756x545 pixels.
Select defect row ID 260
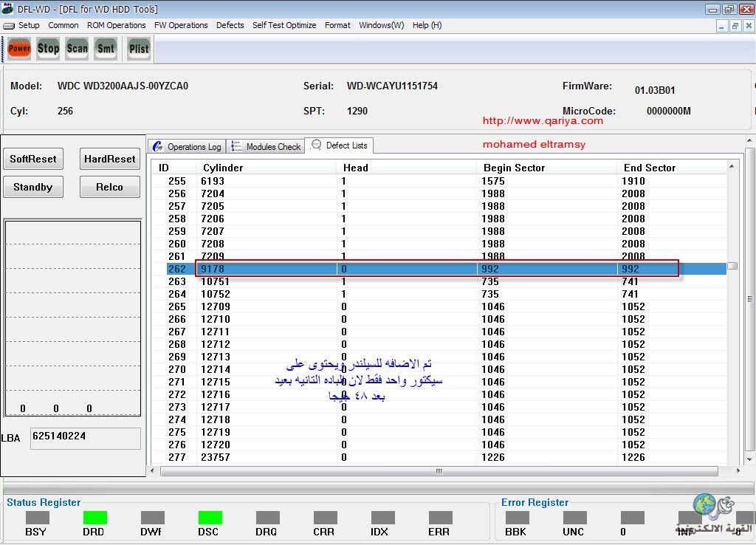point(439,244)
